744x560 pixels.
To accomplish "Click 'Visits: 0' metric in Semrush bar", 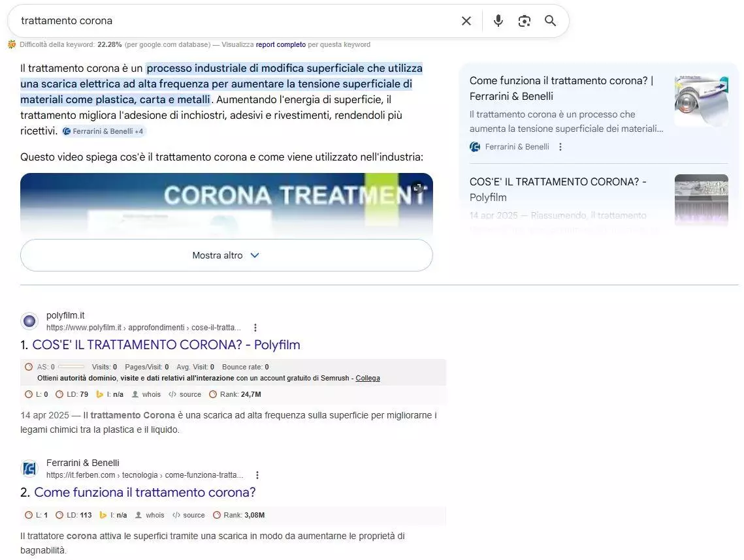I will pos(105,367).
